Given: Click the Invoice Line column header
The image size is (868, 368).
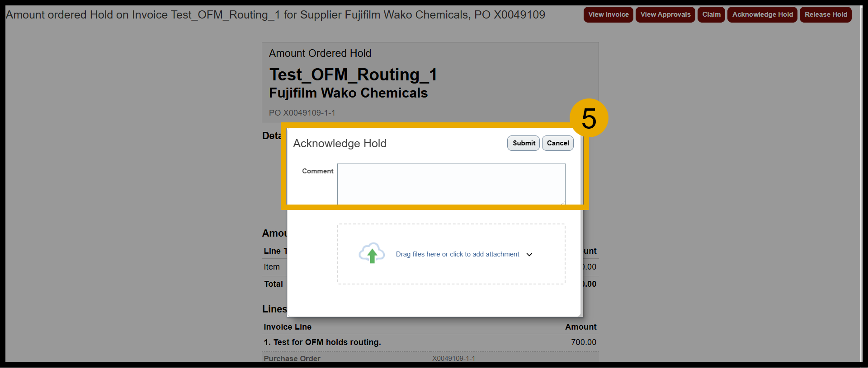Looking at the screenshot, I should 288,327.
